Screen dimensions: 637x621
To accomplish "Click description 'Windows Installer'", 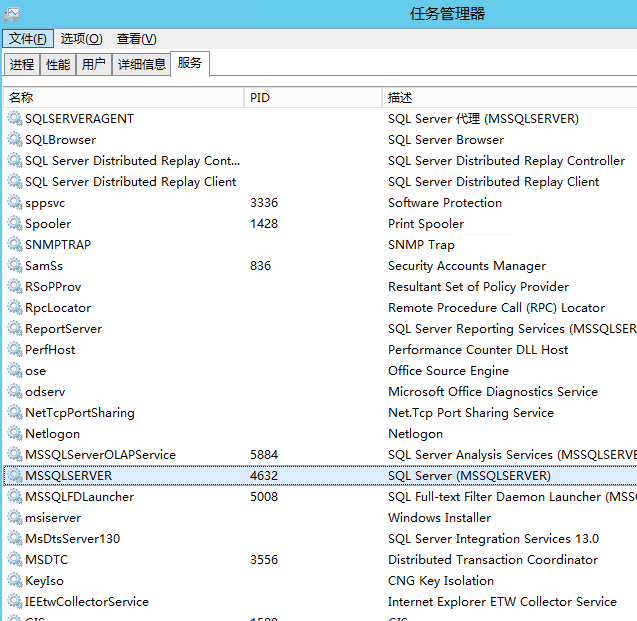I will 440,517.
